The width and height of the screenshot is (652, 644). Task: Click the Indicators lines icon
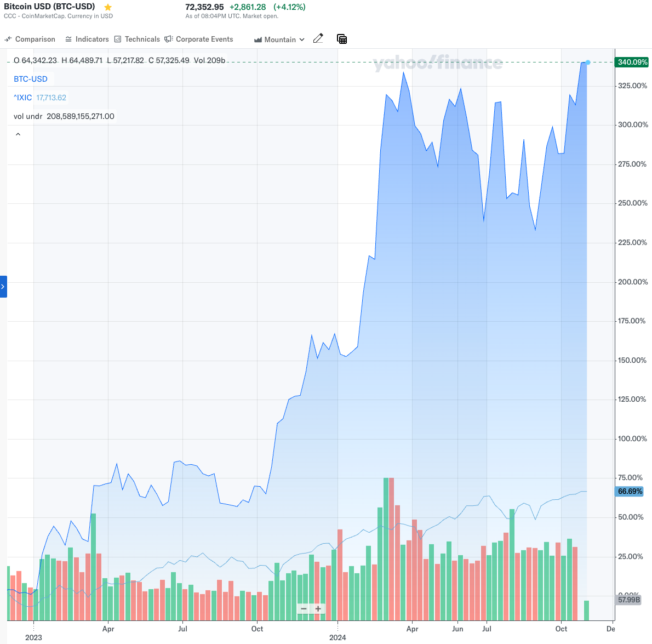pyautogui.click(x=68, y=39)
